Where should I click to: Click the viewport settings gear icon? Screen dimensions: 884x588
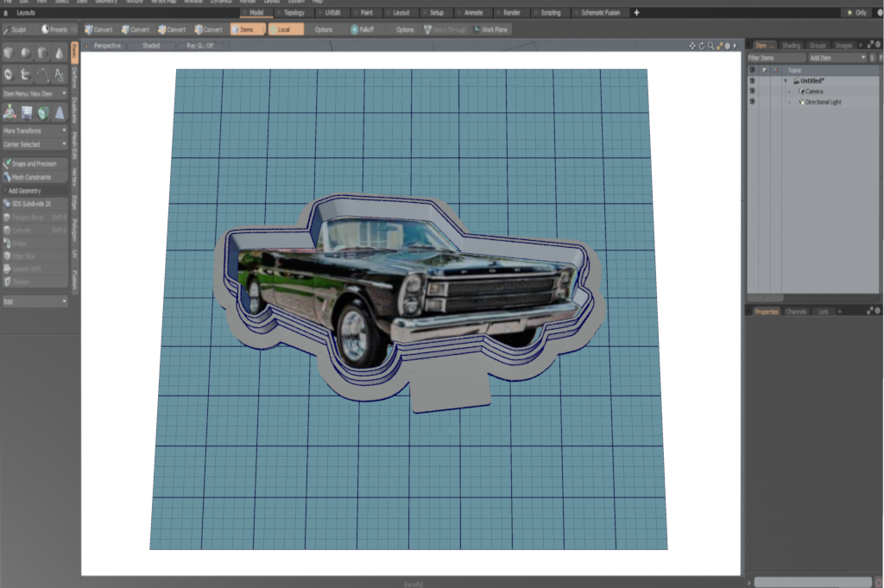[x=726, y=46]
